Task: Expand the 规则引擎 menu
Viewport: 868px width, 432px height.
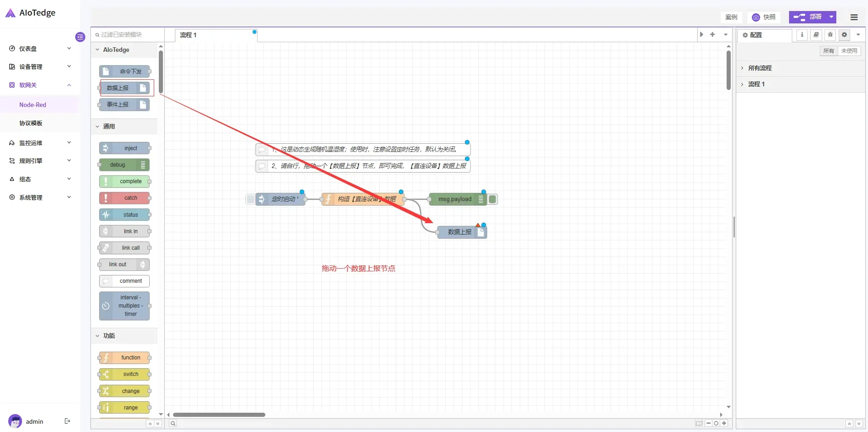Action: [40, 161]
